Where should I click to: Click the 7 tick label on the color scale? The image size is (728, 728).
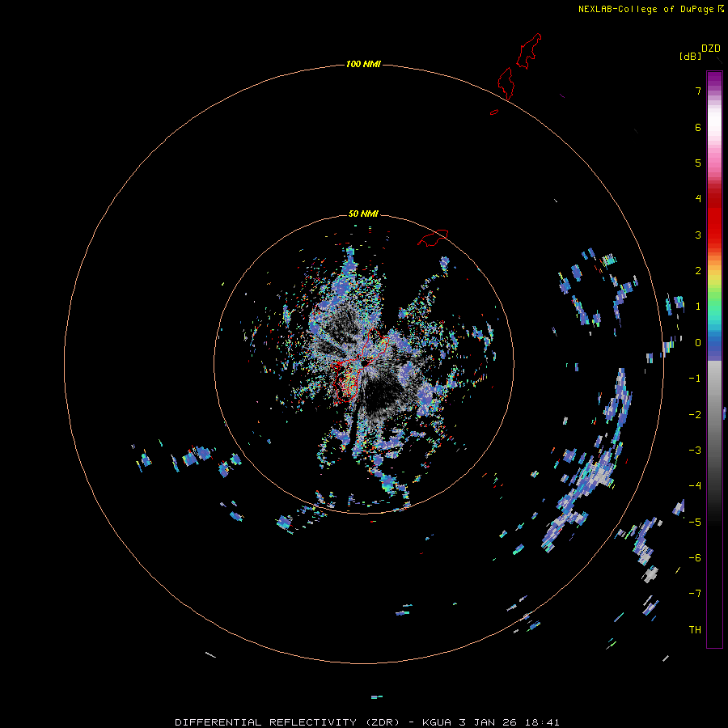coord(698,91)
